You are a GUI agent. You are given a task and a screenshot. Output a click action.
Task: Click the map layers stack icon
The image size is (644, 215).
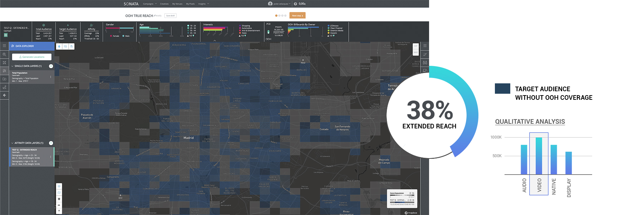pyautogui.click(x=59, y=186)
